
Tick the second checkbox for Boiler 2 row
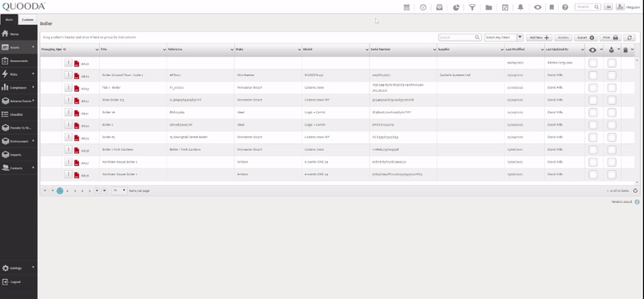pyautogui.click(x=612, y=125)
